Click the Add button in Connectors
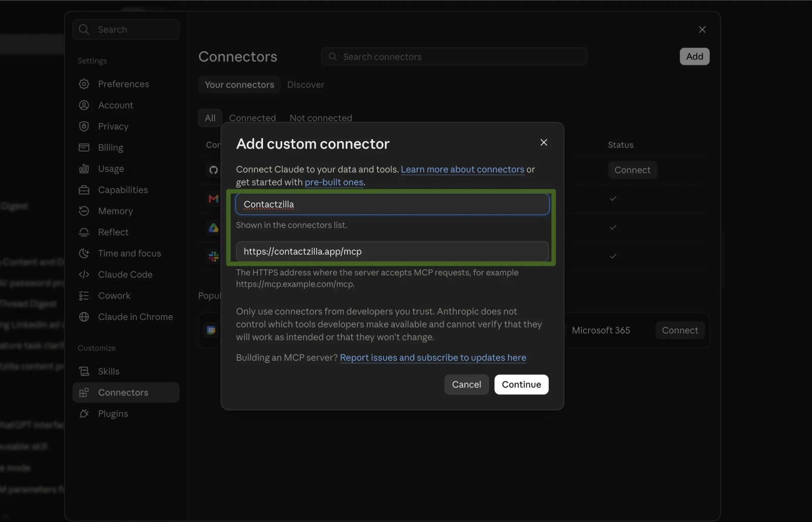This screenshot has height=522, width=812. click(694, 56)
